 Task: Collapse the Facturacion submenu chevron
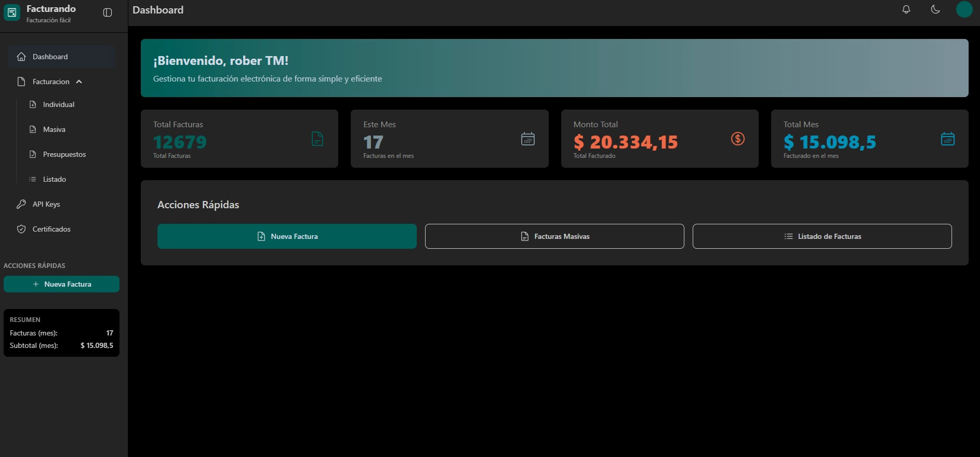tap(79, 82)
